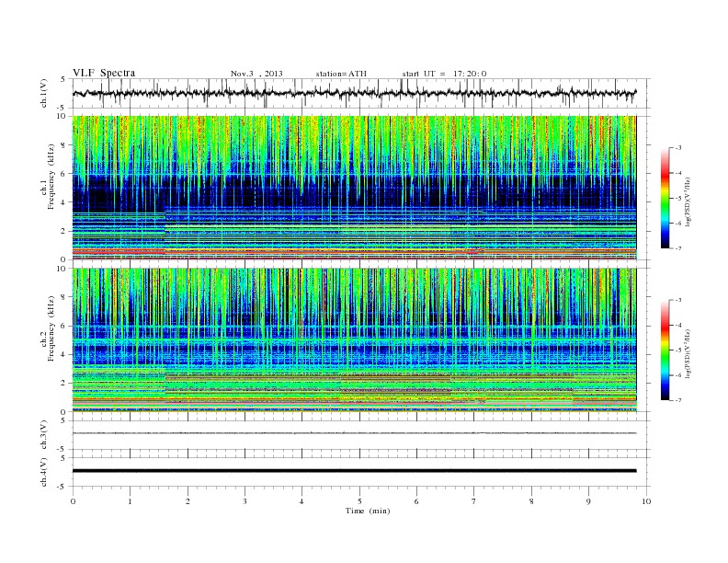
Task: Click the "2" kHz tick of ch.2 spectrogram
Action: (63, 384)
